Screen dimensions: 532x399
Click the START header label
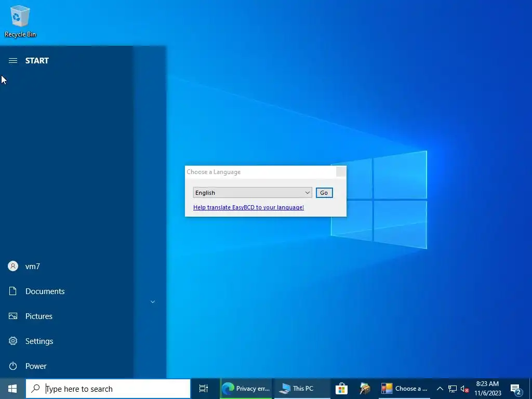[37, 60]
